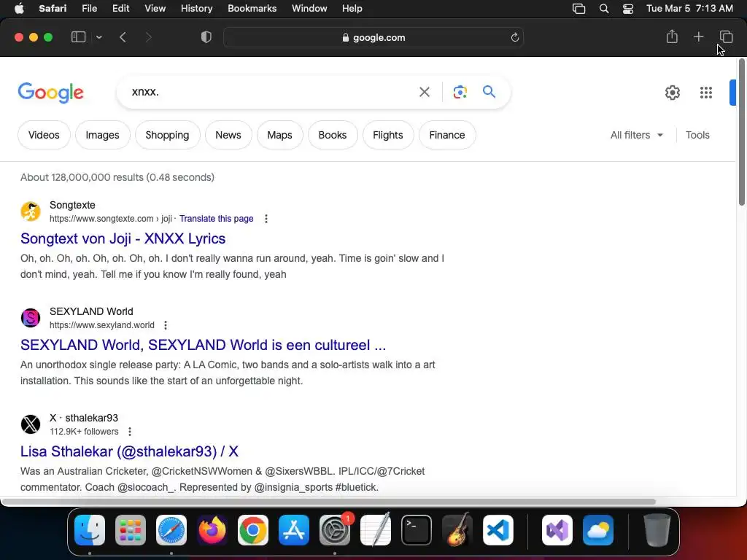Reload the page with the refresh icon
This screenshot has height=560, width=747.
(514, 37)
